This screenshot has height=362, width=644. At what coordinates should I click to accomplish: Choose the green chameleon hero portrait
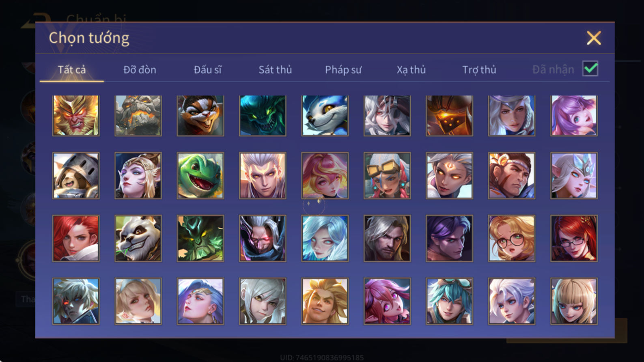pyautogui.click(x=200, y=175)
